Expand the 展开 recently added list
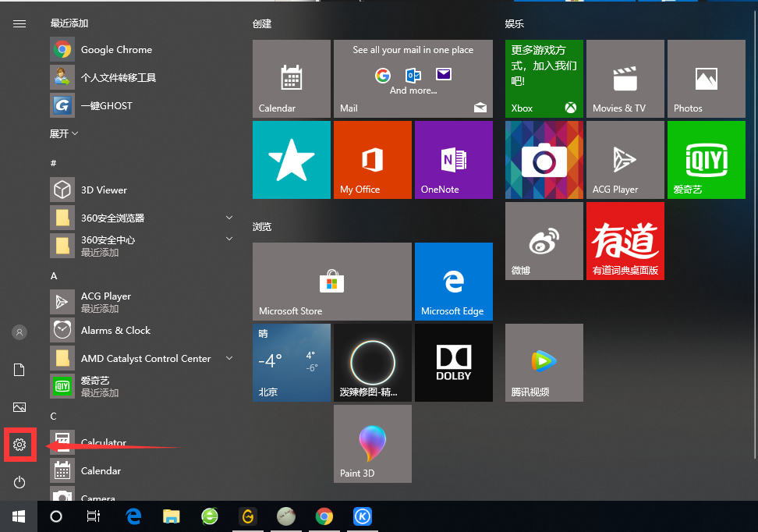The width and height of the screenshot is (758, 532). click(x=64, y=133)
